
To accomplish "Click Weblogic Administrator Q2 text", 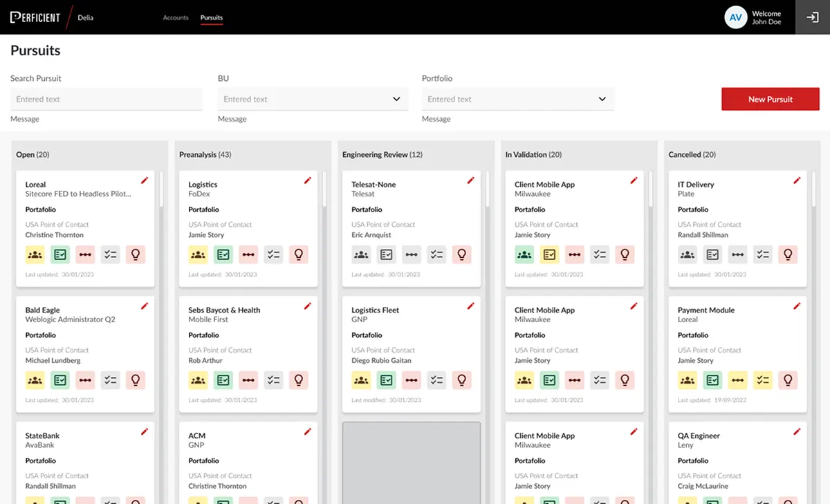I will coord(71,319).
